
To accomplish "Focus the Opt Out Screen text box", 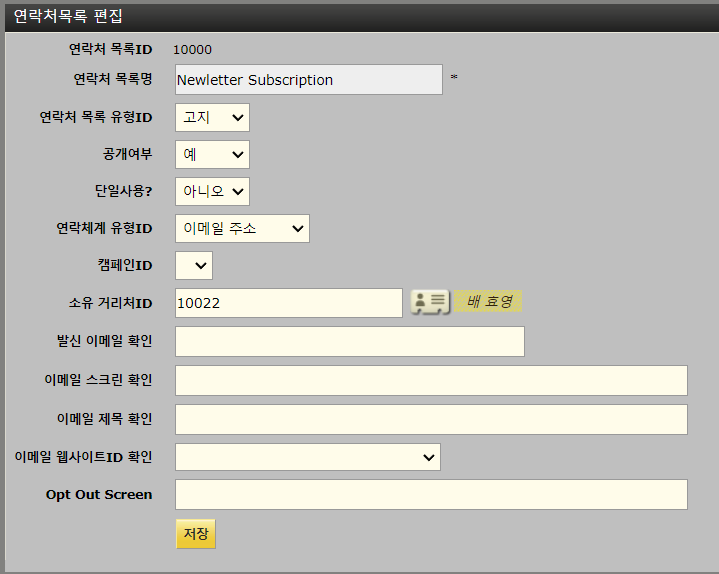I will click(431, 494).
